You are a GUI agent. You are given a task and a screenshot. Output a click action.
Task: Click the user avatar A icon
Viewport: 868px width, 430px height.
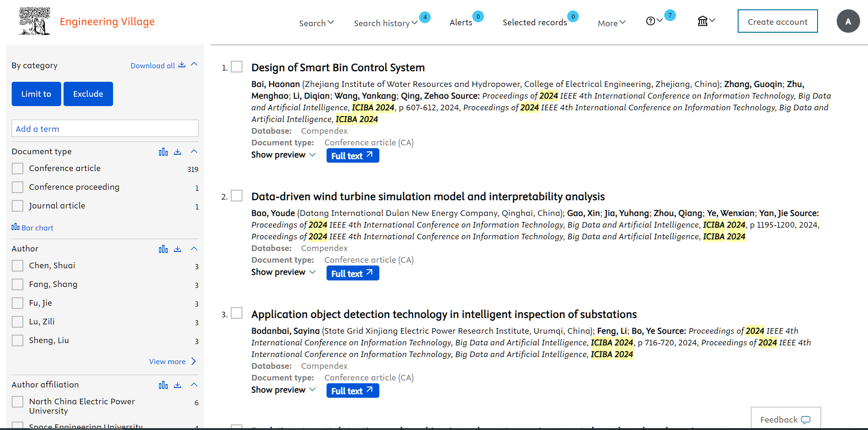click(848, 21)
